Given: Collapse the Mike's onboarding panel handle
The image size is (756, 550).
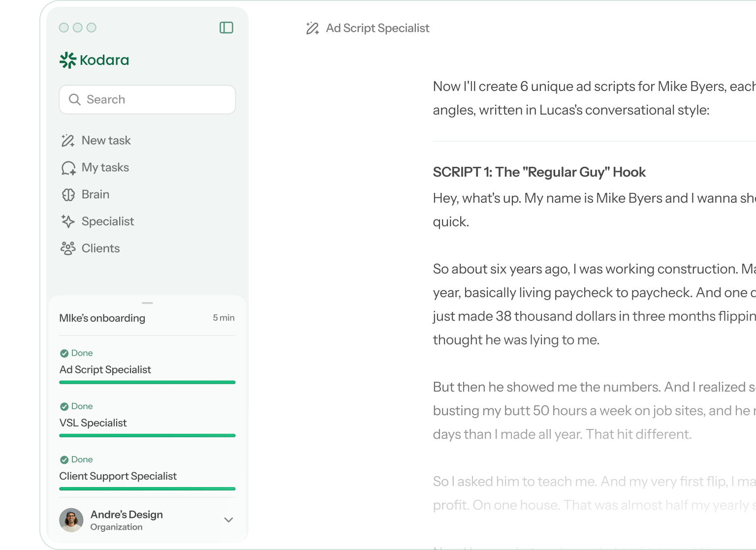Looking at the screenshot, I should coord(147,303).
